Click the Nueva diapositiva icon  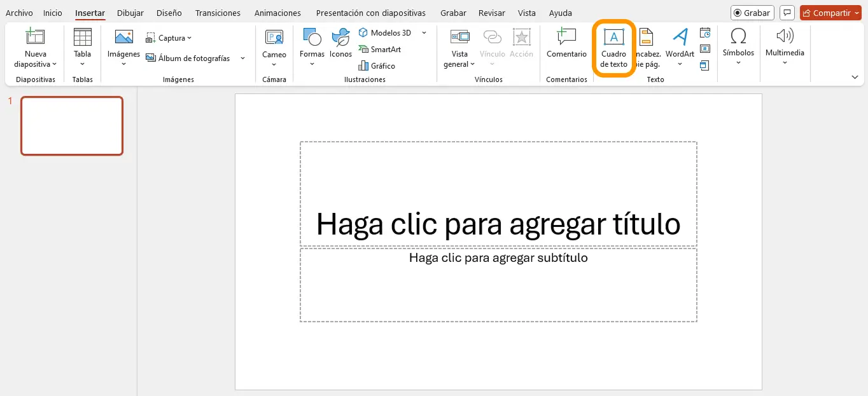[x=36, y=38]
